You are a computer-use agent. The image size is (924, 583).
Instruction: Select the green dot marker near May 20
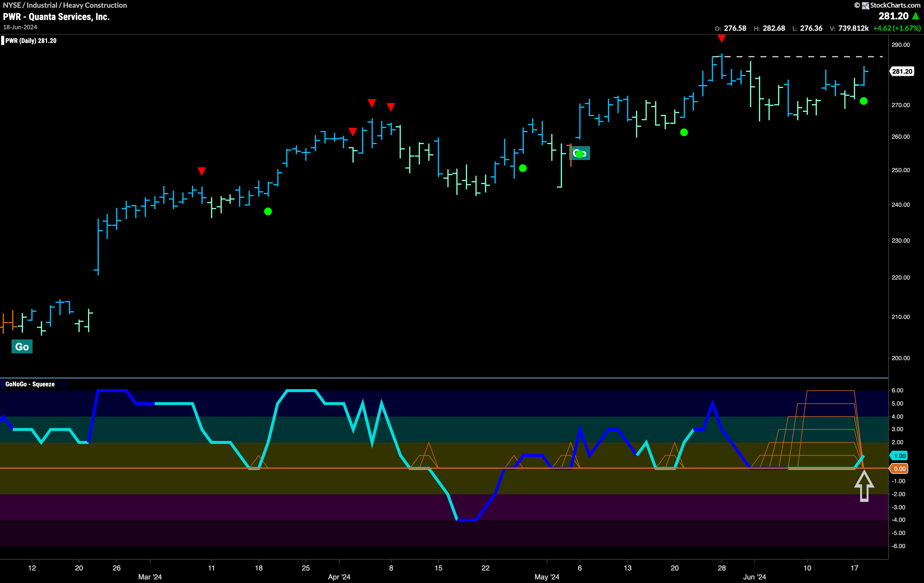(684, 132)
